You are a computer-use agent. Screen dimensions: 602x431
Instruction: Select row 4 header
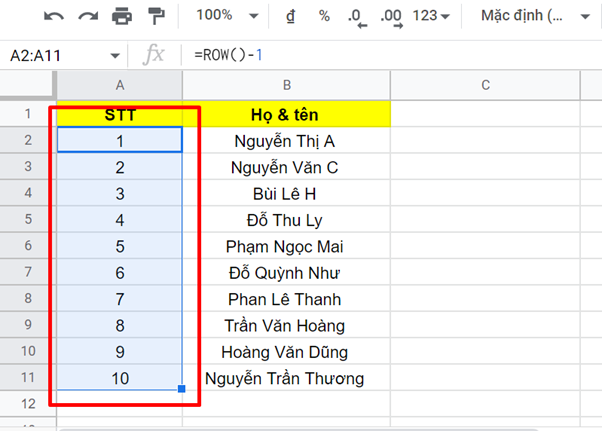(28, 193)
